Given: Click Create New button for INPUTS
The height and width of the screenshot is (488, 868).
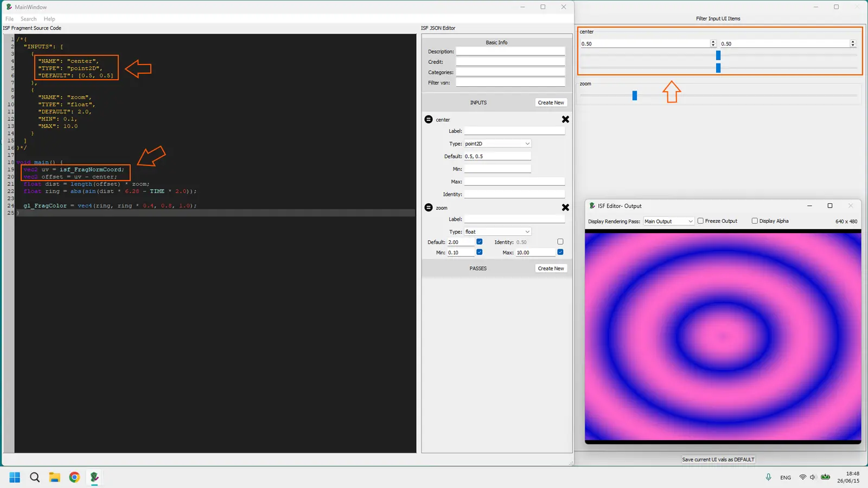Looking at the screenshot, I should [551, 102].
